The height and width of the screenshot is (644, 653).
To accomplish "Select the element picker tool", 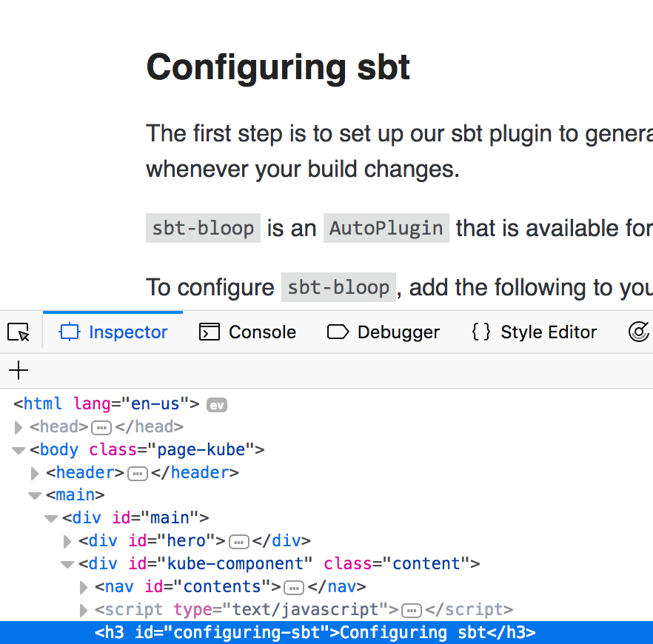I will [19, 332].
